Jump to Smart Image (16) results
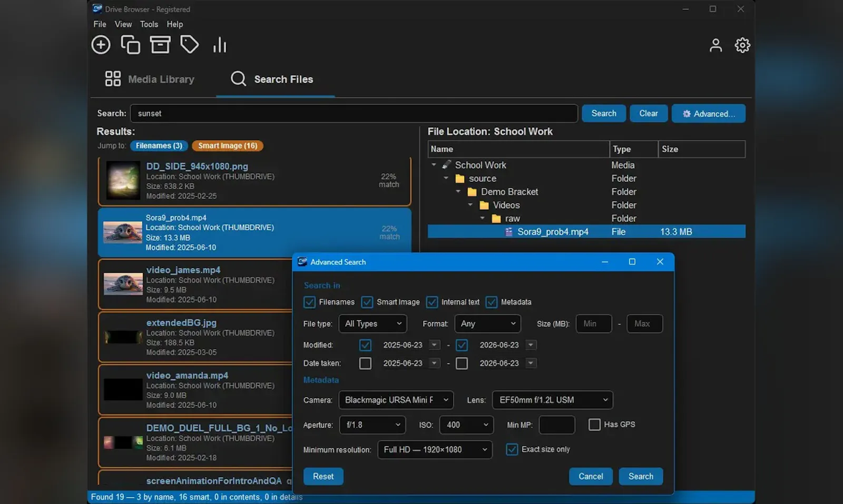This screenshot has width=843, height=504. (228, 146)
